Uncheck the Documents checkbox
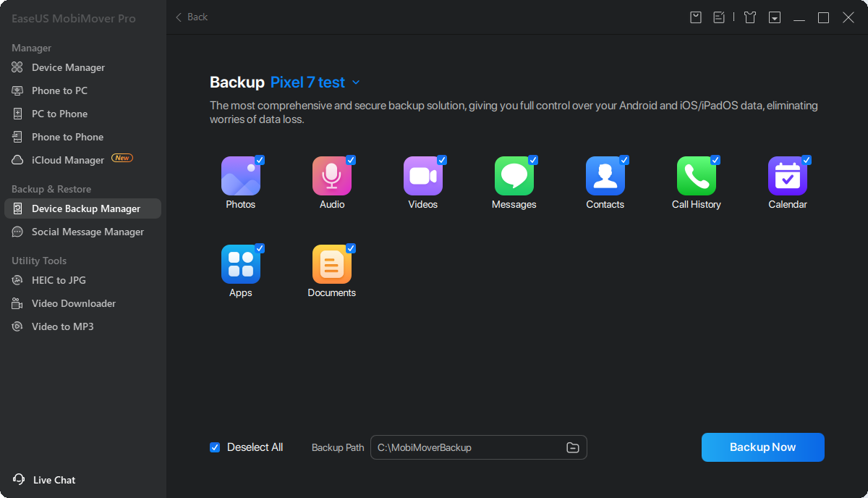Screen dimensions: 868x498 click(x=351, y=248)
